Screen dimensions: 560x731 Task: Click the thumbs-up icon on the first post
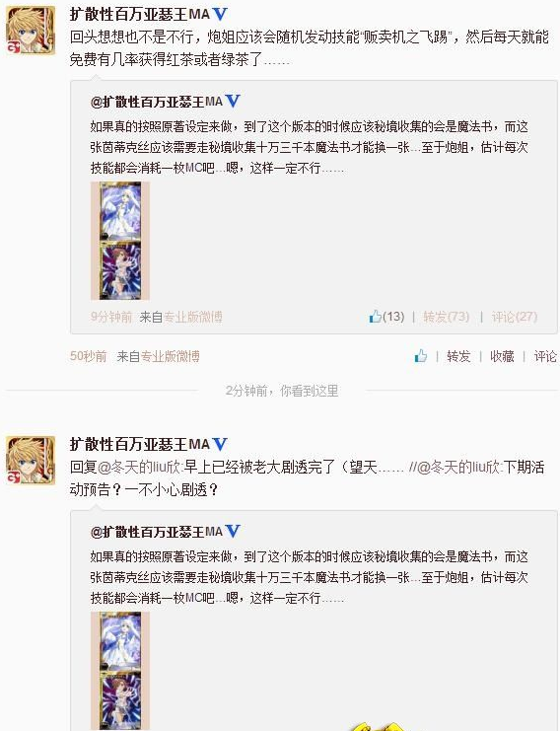coord(421,356)
